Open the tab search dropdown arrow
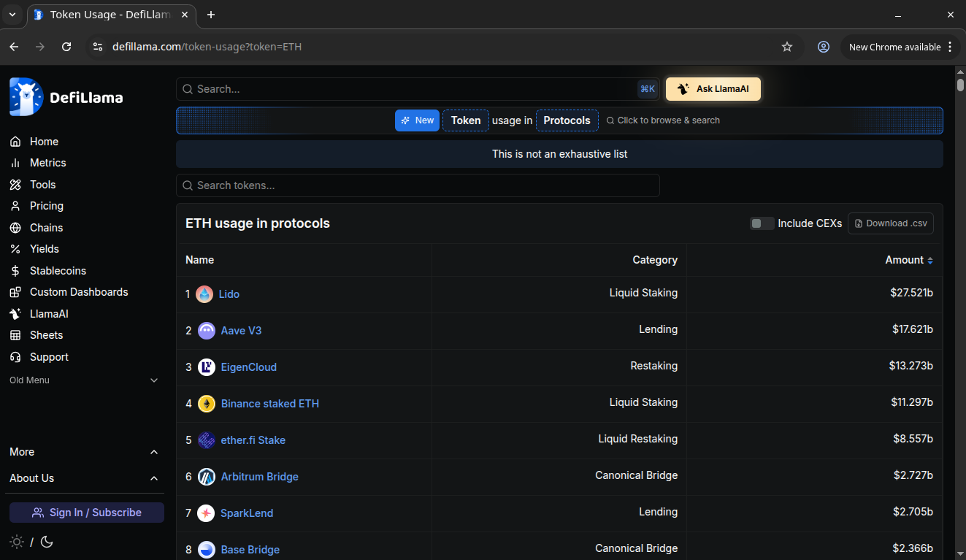Screen dimensions: 966x560 point(12,15)
